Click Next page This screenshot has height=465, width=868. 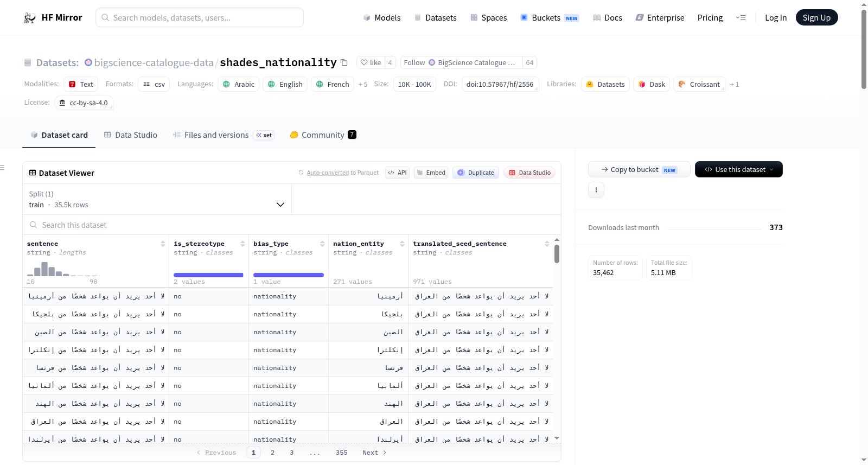pos(374,453)
